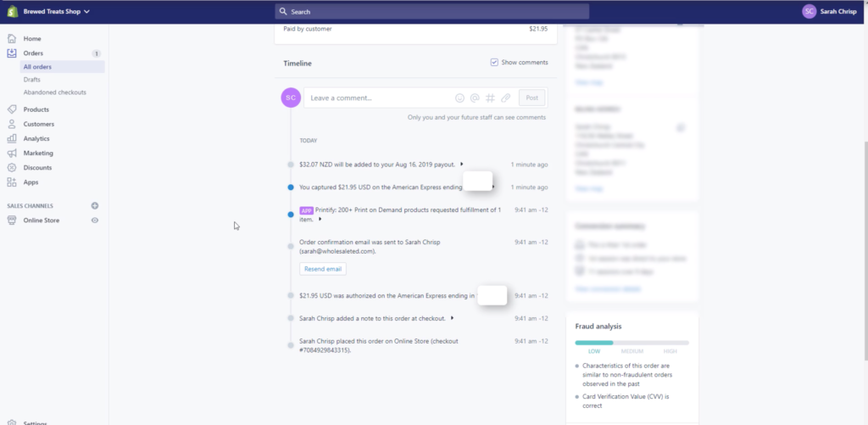Focus the top Search bar
Image resolution: width=868 pixels, height=425 pixels.
(431, 12)
